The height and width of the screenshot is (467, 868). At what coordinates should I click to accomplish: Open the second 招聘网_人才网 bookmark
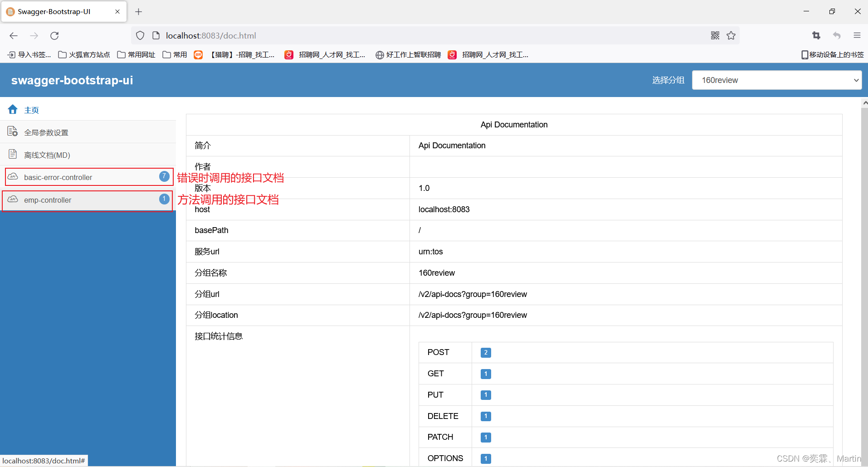pyautogui.click(x=488, y=55)
